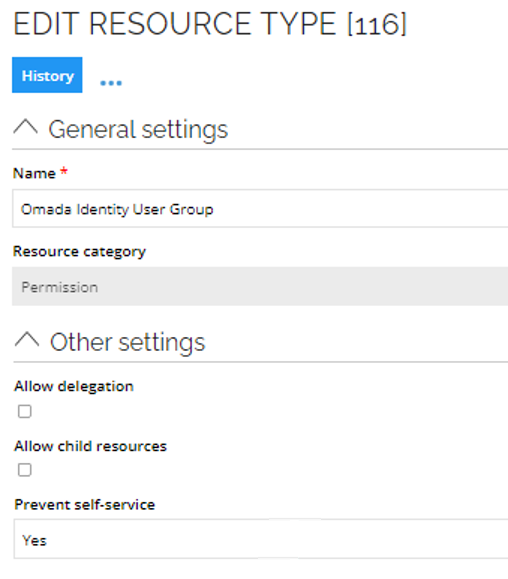This screenshot has width=508, height=579.
Task: Click the greyed Permission category field
Action: [260, 287]
